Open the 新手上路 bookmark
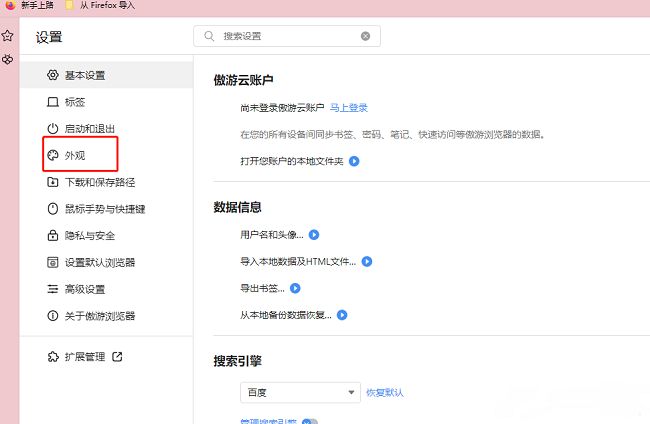 [30, 5]
